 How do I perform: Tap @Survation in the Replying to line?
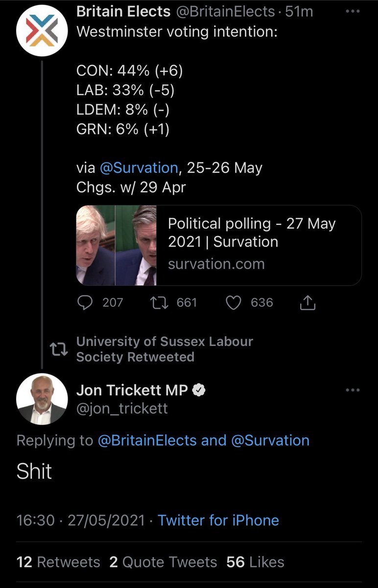270,441
